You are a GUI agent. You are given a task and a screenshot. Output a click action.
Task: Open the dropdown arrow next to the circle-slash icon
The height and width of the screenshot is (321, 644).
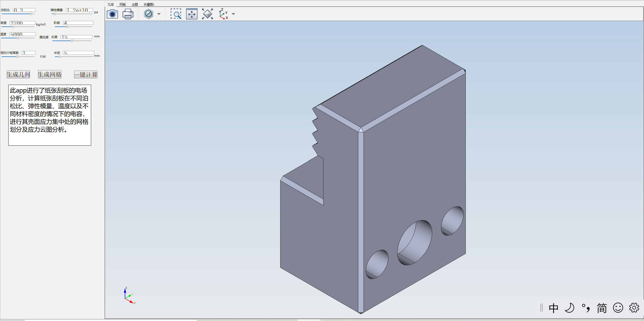[x=159, y=14]
